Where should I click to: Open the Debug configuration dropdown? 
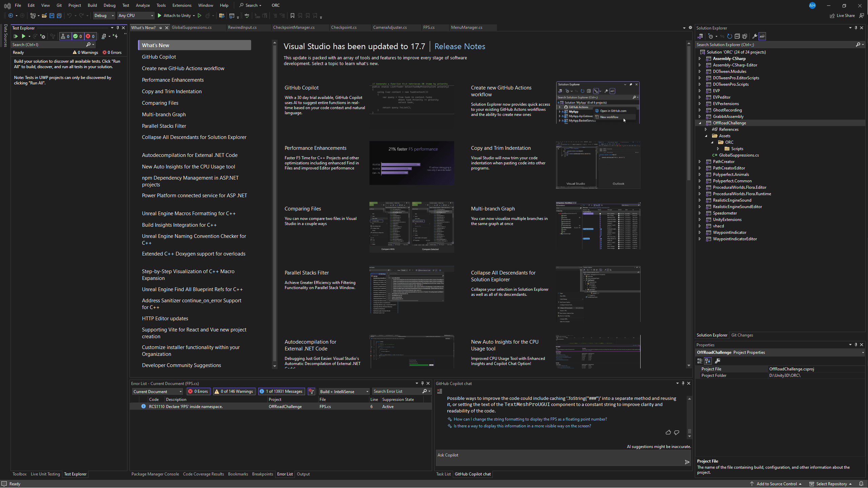[x=104, y=16]
